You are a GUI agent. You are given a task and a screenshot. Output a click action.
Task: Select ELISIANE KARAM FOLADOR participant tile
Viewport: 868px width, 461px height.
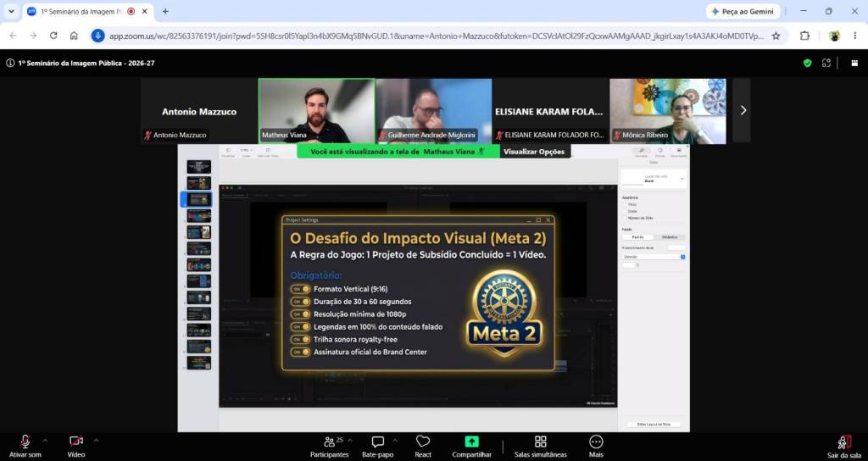coord(550,111)
